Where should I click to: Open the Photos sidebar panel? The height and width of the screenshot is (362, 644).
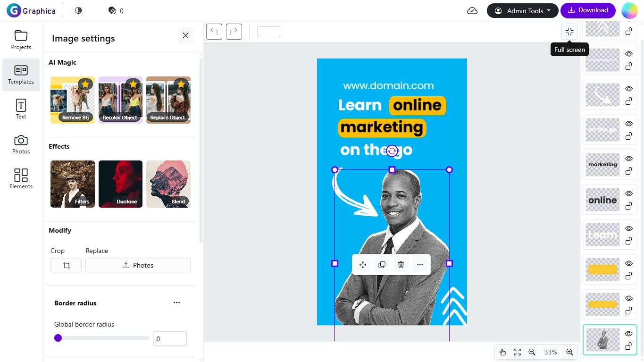point(21,144)
